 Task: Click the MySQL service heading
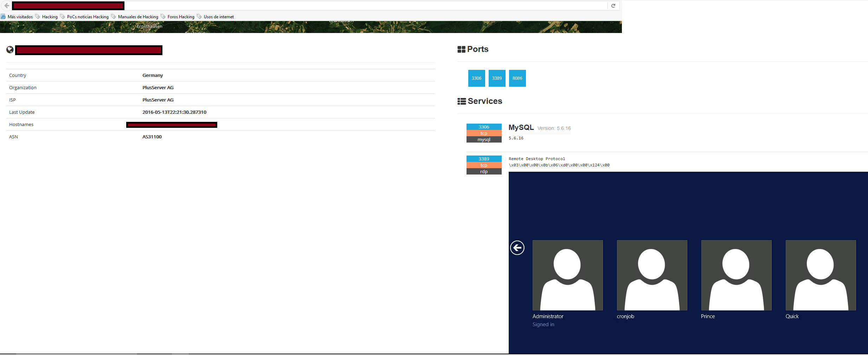(x=521, y=127)
